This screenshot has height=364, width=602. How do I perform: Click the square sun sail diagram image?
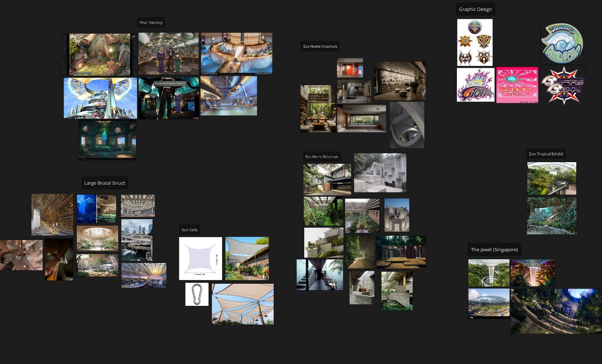pos(201,258)
